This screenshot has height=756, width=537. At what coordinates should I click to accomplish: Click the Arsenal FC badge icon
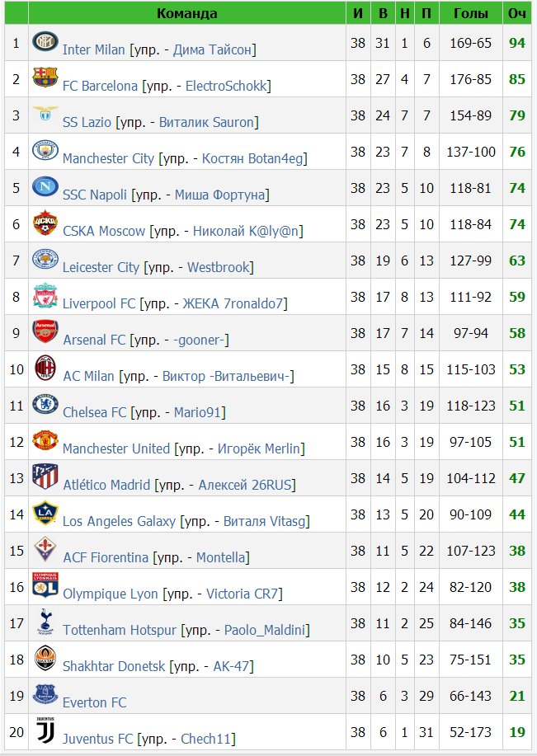tap(45, 331)
